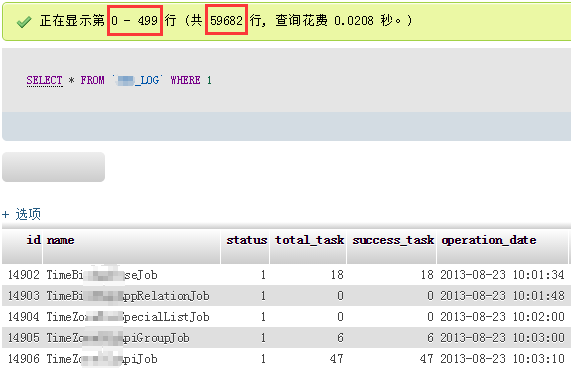Screen dimensions: 571x368
Task: Click name cell ending in seJob
Action: tap(102, 275)
